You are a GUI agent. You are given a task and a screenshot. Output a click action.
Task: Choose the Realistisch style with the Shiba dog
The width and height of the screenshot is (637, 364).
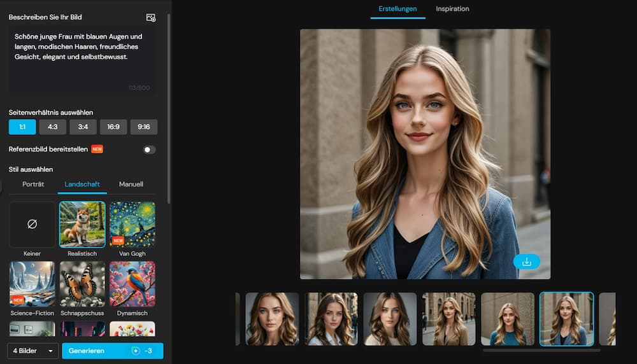(82, 225)
